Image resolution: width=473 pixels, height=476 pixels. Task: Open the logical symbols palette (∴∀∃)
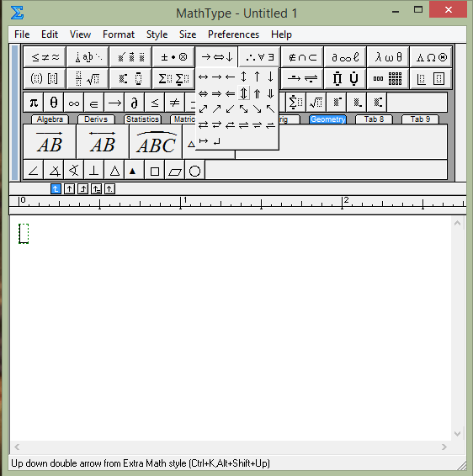click(x=259, y=57)
